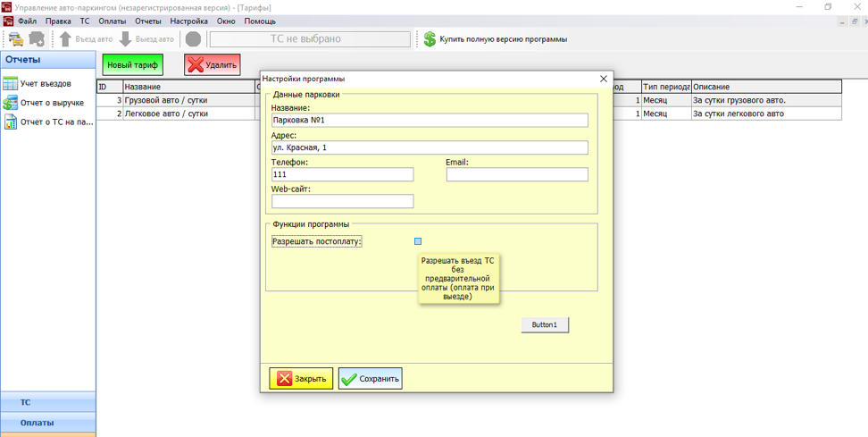Click the Адрес input field
Screen dimensions: 868x437
click(430, 147)
